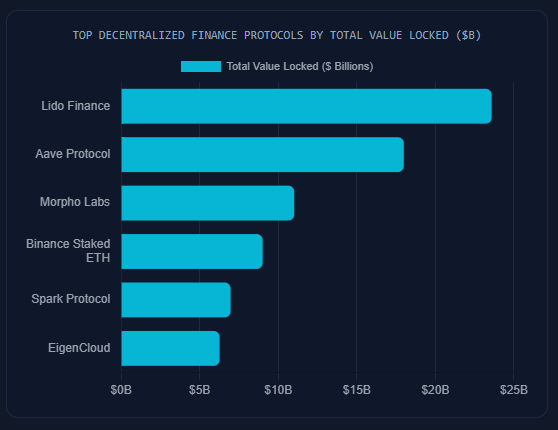Click the Binance Staked ETH label
558x430 pixels.
68,251
